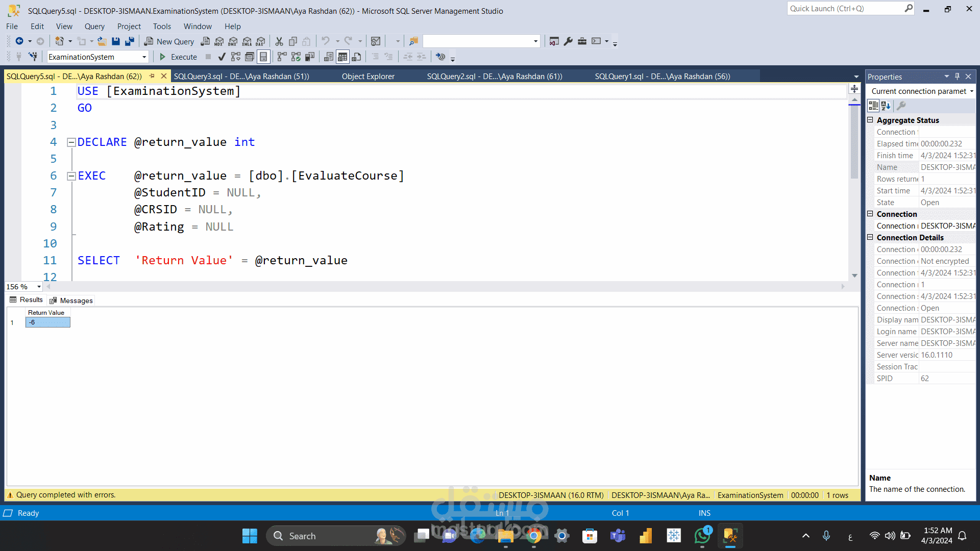Click the Parse checkmark icon
Viewport: 980px width, 551px height.
[222, 57]
